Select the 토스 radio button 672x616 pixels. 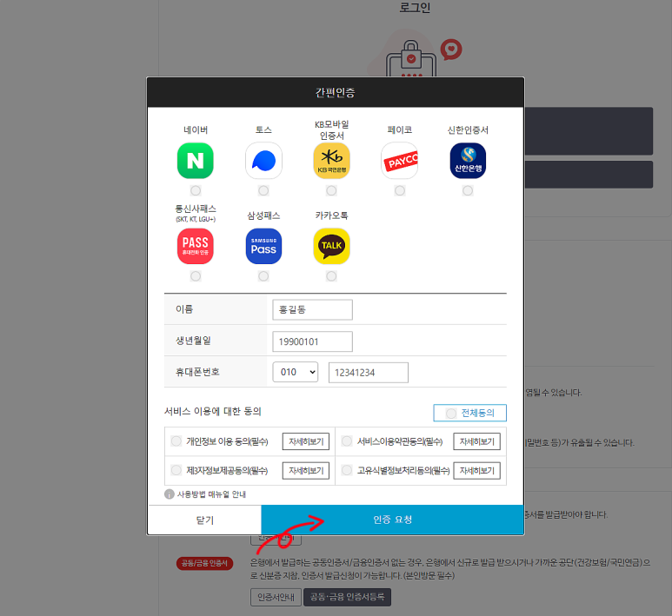tap(263, 190)
